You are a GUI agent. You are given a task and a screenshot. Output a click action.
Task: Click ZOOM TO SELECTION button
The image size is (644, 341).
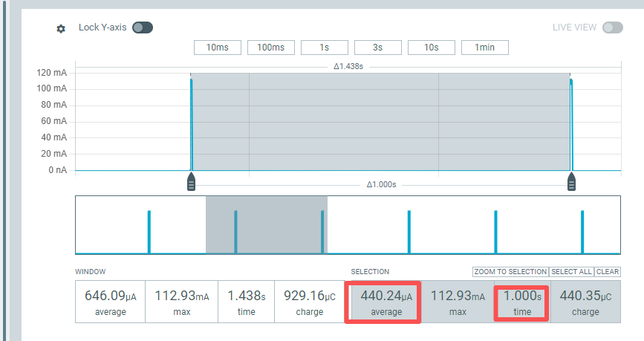[510, 272]
